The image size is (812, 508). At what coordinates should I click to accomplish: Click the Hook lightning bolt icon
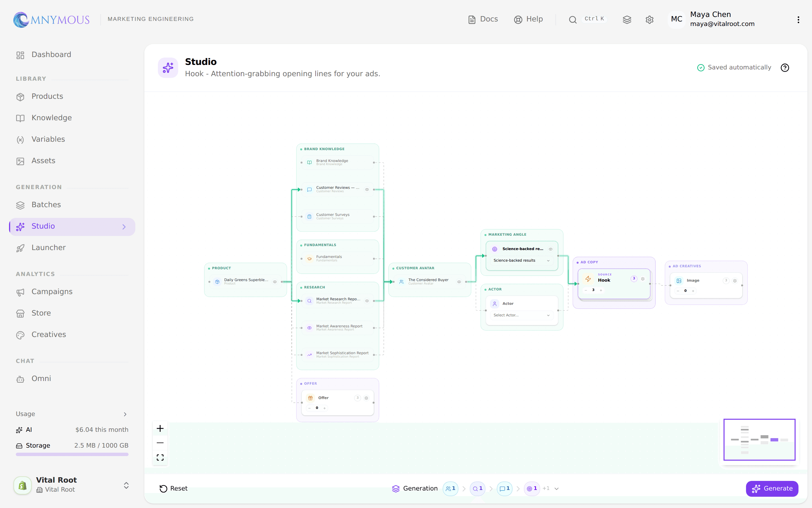click(x=588, y=279)
